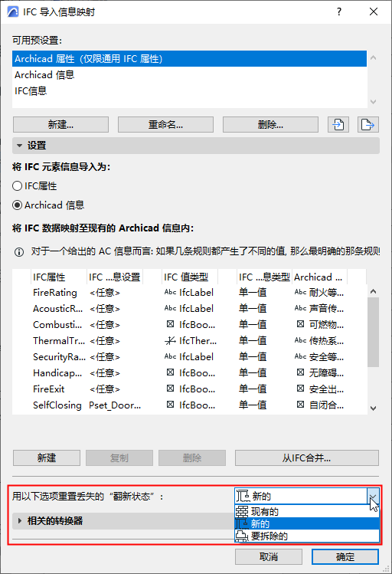The height and width of the screenshot is (574, 392).
Task: Click mapping table scrollbar down arrow
Action: (x=374, y=408)
